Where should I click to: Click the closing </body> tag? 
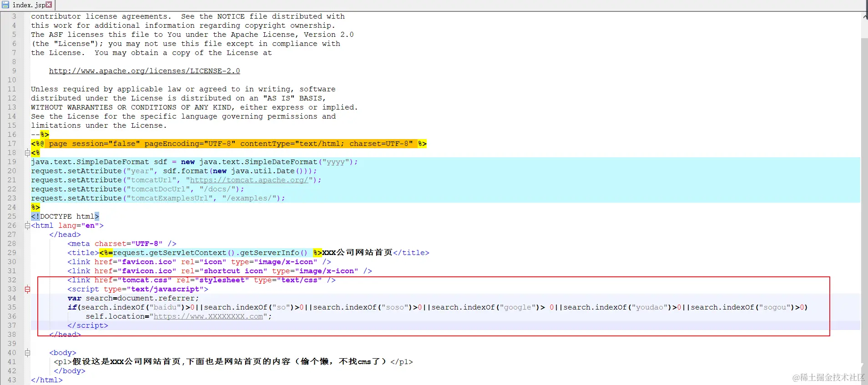[70, 371]
